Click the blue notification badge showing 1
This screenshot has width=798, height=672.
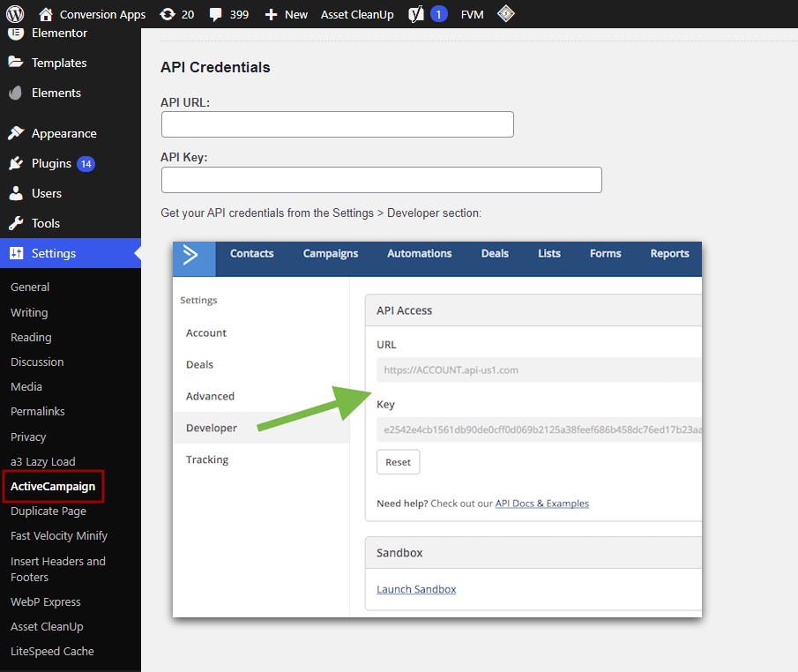tap(439, 14)
